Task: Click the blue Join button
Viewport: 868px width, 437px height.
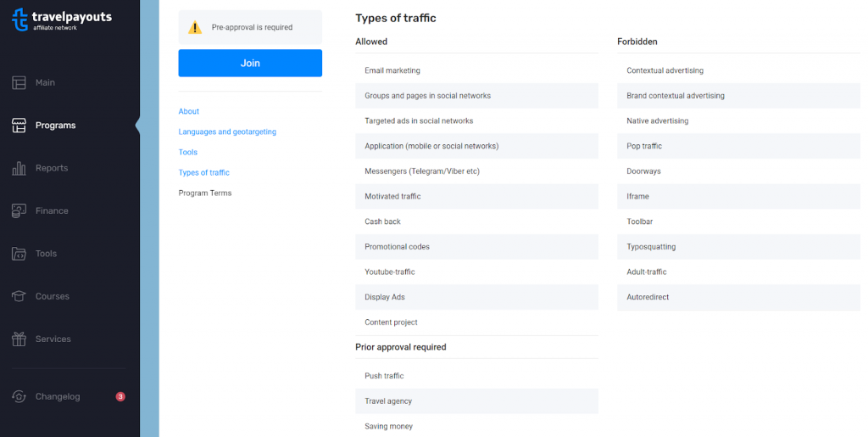Action: click(x=250, y=63)
